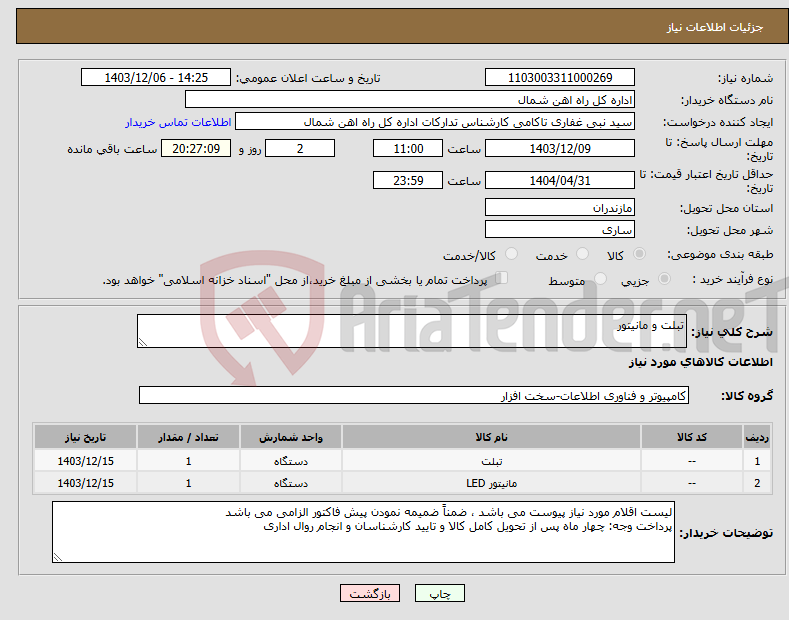Screen dimensions: 789x620
Task: Click the delivery city field ساری
Action: [560, 229]
